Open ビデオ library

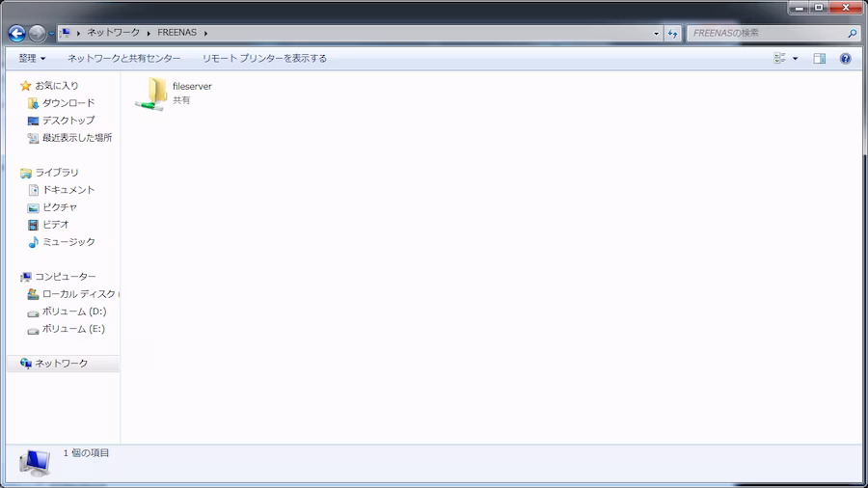56,225
